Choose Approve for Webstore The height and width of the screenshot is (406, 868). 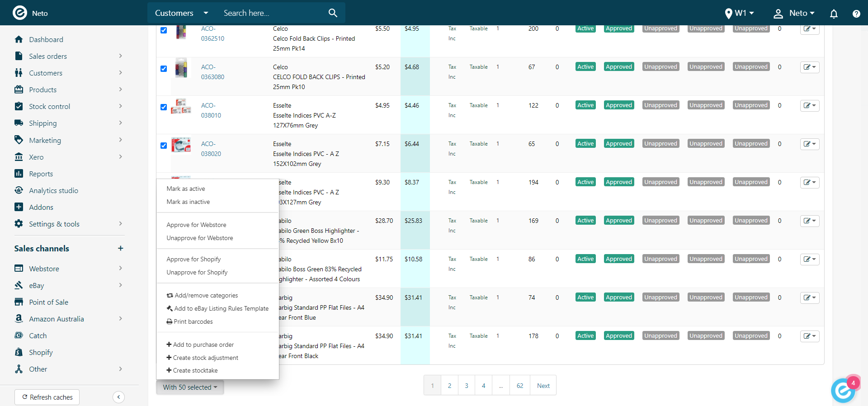click(196, 225)
